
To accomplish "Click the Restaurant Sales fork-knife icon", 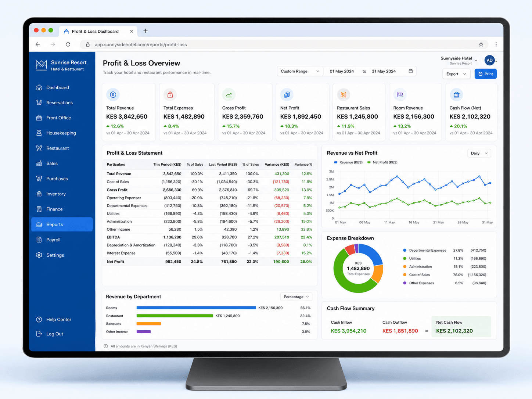I will pos(344,95).
